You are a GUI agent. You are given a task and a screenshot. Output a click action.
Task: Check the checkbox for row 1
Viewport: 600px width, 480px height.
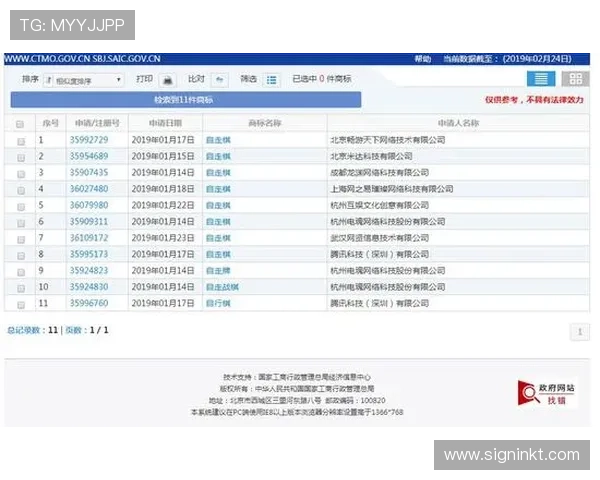pyautogui.click(x=21, y=141)
